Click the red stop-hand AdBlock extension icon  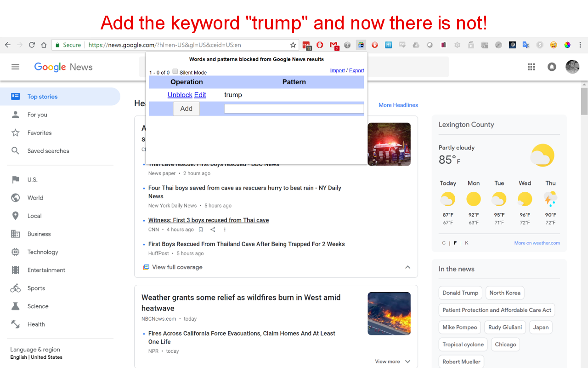320,45
